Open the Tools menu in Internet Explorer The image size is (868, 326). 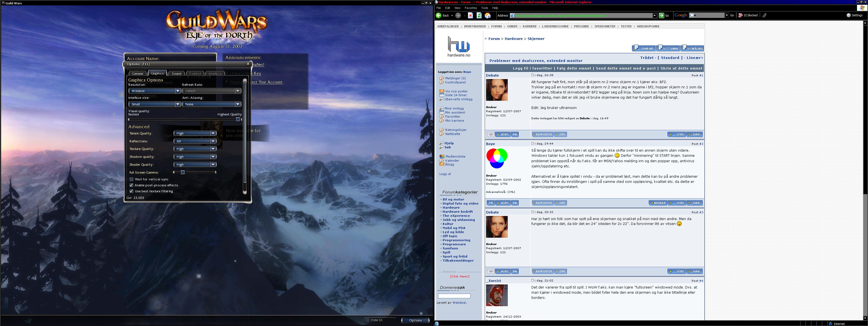coord(484,8)
